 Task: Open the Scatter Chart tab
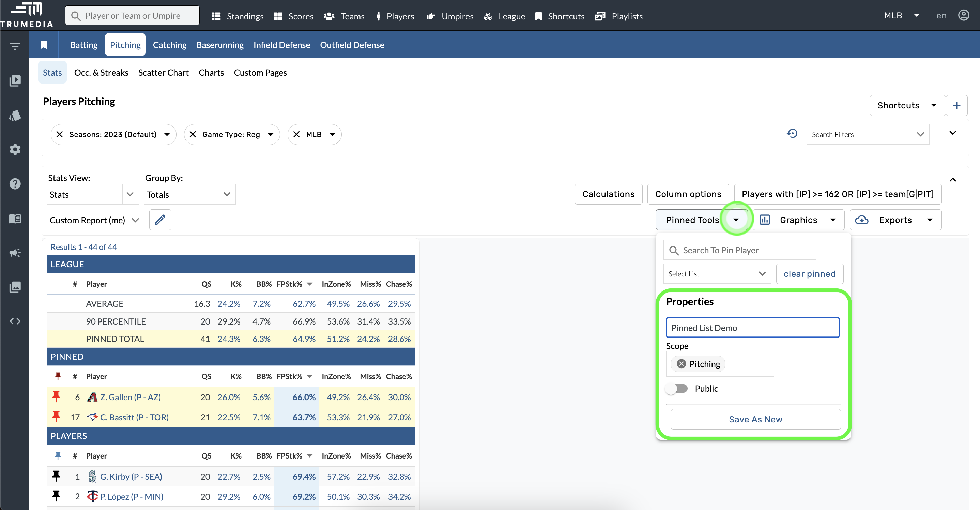click(163, 73)
